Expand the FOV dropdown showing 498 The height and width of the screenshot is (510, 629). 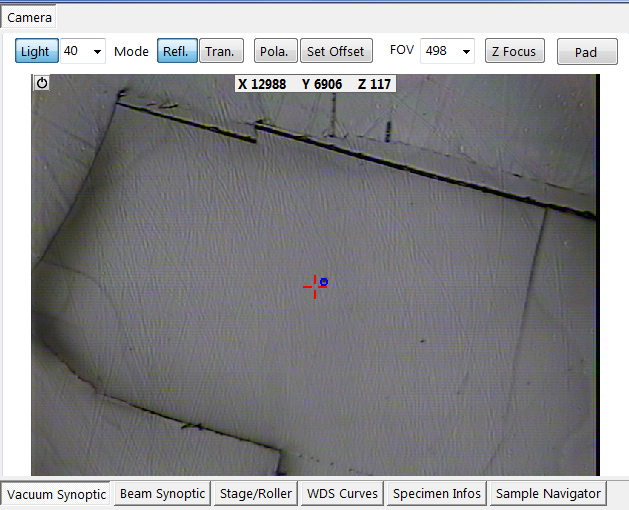(447, 51)
